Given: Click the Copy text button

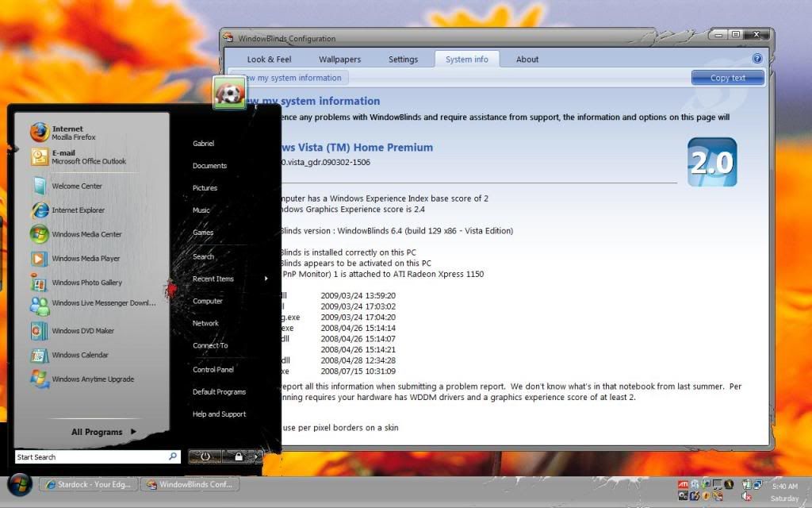Looking at the screenshot, I should point(728,78).
